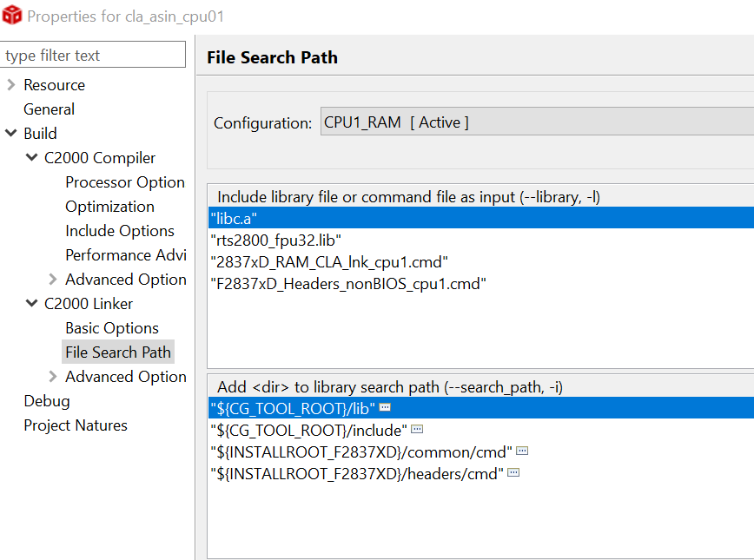
Task: Open Processor Options page
Action: click(x=124, y=182)
